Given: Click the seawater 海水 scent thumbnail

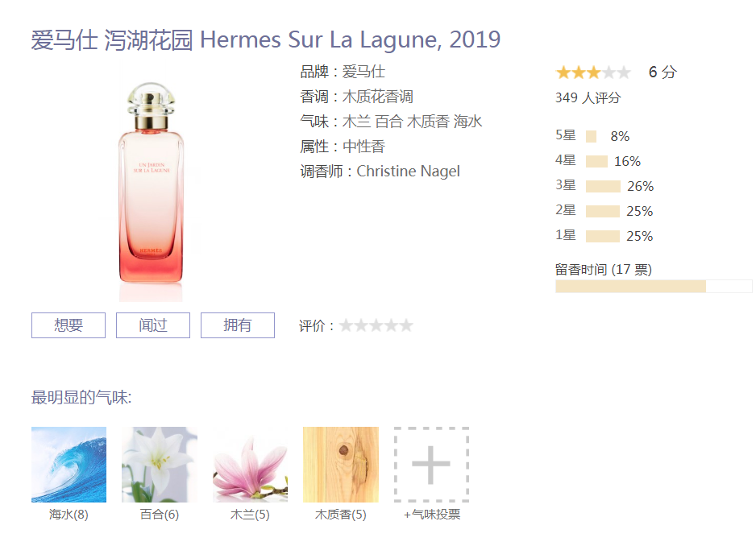Looking at the screenshot, I should [69, 464].
